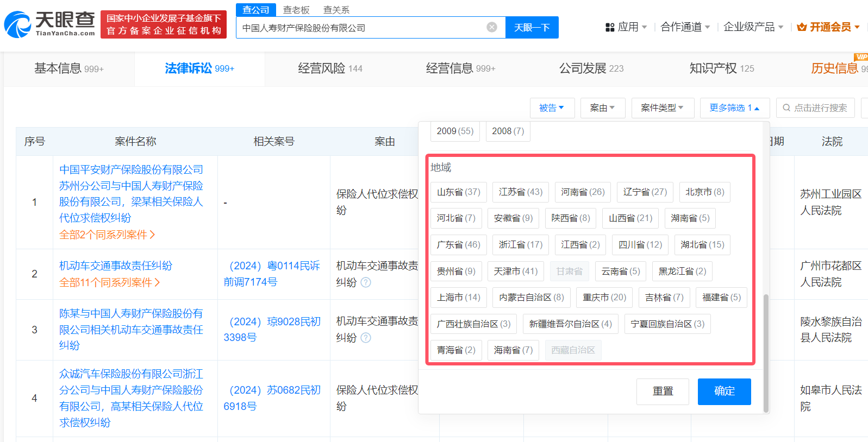
Task: Switch to the 知识产权 tab
Action: [x=722, y=68]
